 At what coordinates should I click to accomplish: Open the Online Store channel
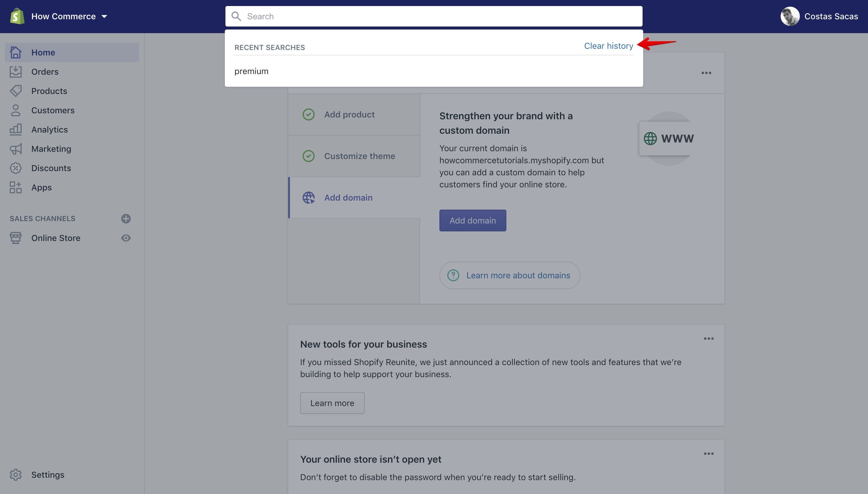point(56,238)
